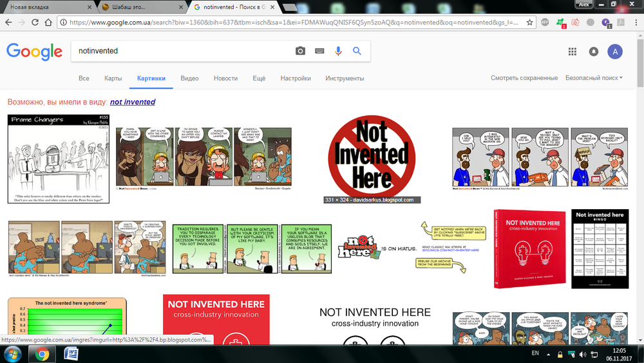Open the on-screen keyboard input tool
The height and width of the screenshot is (363, 644).
click(319, 51)
